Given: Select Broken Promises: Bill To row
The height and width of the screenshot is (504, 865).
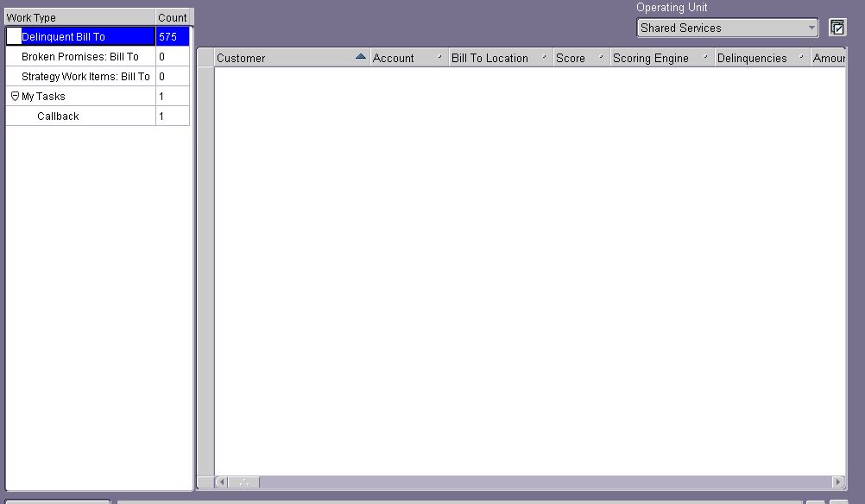Looking at the screenshot, I should tap(80, 57).
